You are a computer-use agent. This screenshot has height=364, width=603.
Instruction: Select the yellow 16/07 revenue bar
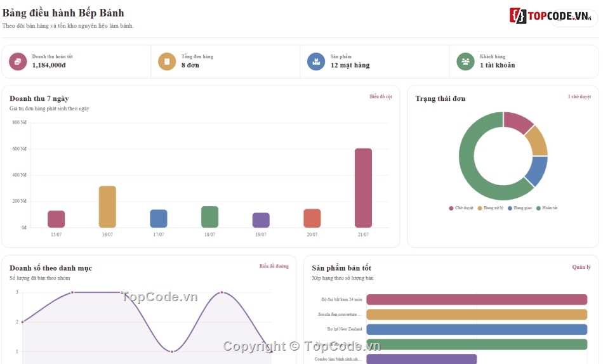tap(107, 207)
